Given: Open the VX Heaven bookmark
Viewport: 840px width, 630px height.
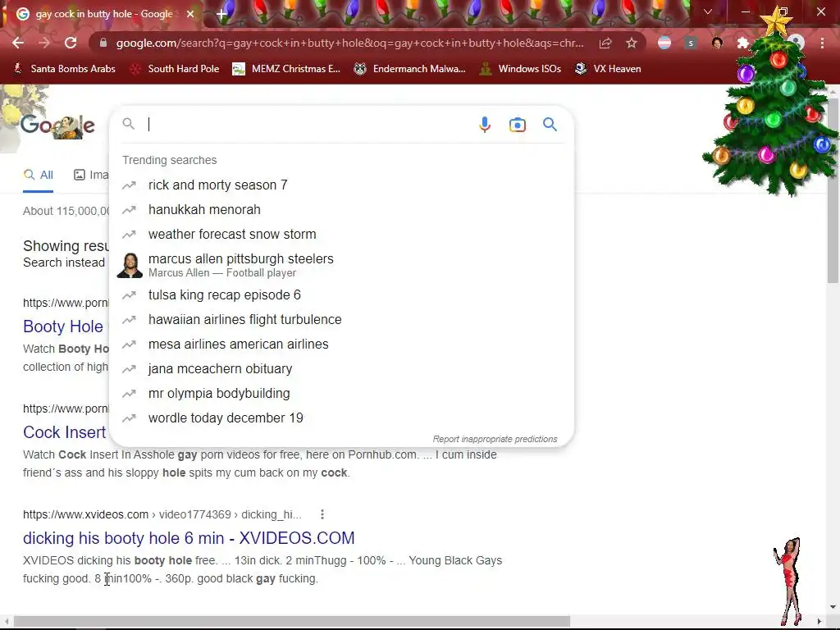Looking at the screenshot, I should [x=608, y=69].
